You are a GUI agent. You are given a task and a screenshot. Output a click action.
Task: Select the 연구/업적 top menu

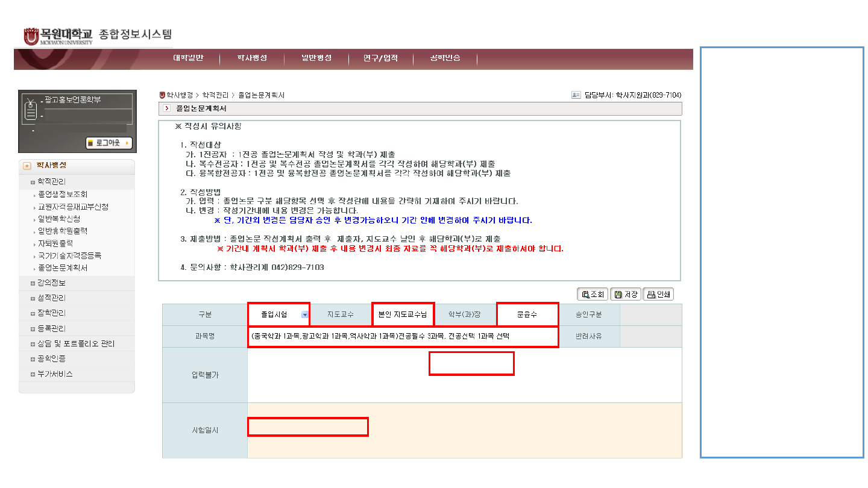pyautogui.click(x=380, y=58)
